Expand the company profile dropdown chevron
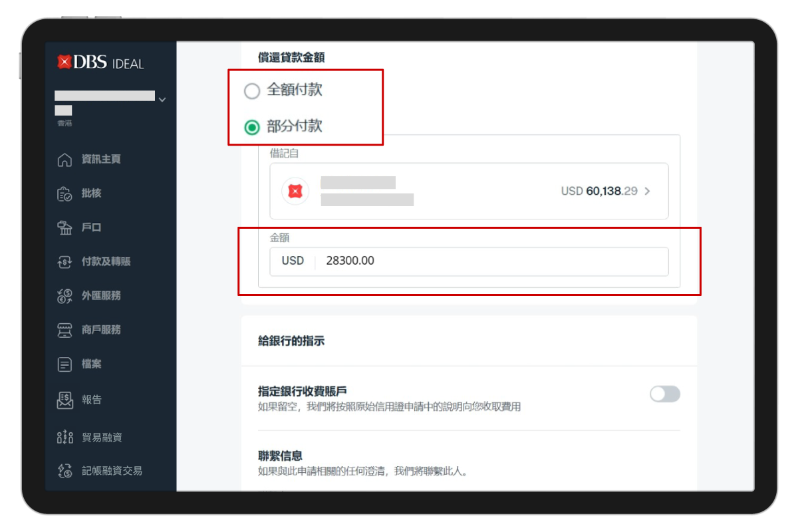 coord(162,100)
